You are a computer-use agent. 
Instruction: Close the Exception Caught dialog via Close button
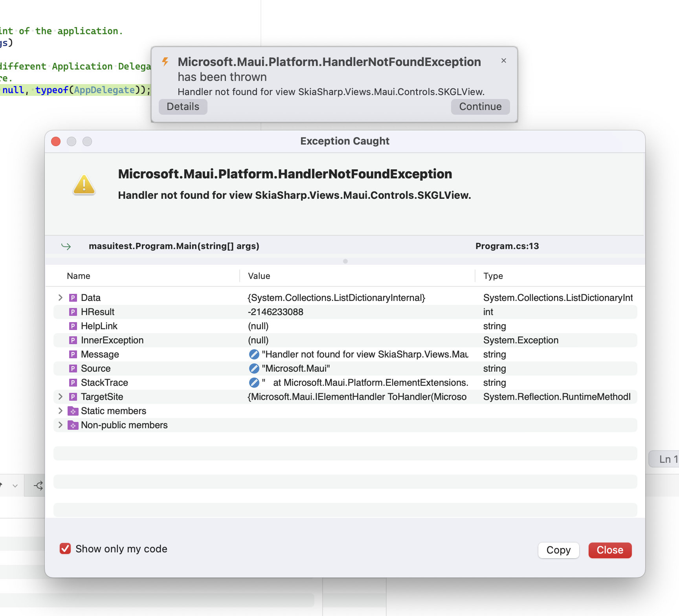(x=610, y=550)
